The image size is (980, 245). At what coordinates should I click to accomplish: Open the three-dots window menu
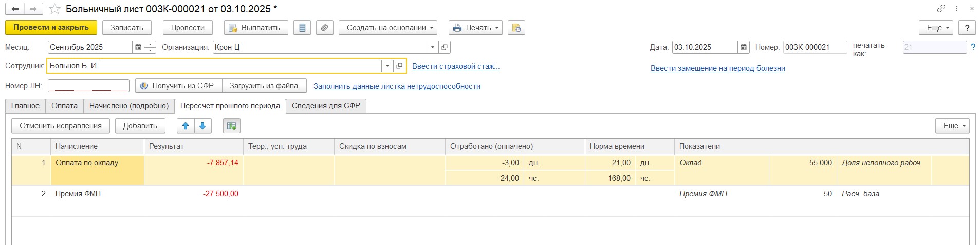coord(956,9)
